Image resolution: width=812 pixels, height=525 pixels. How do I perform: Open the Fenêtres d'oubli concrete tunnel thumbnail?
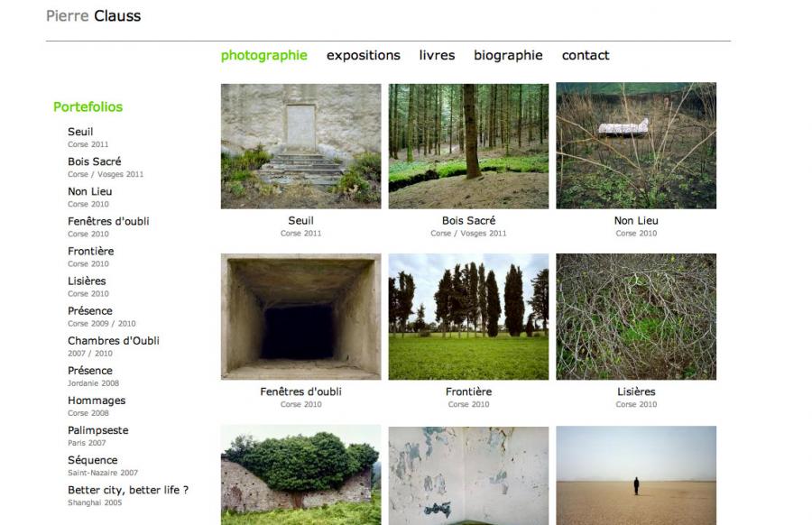tap(300, 317)
